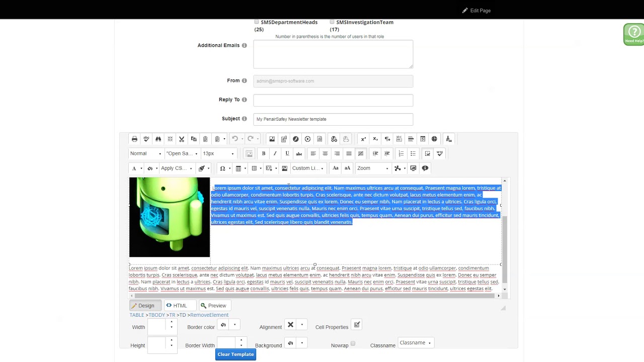Open the paragraph style Normal dropdown
Screen dimensions: 644x362
[x=146, y=153]
